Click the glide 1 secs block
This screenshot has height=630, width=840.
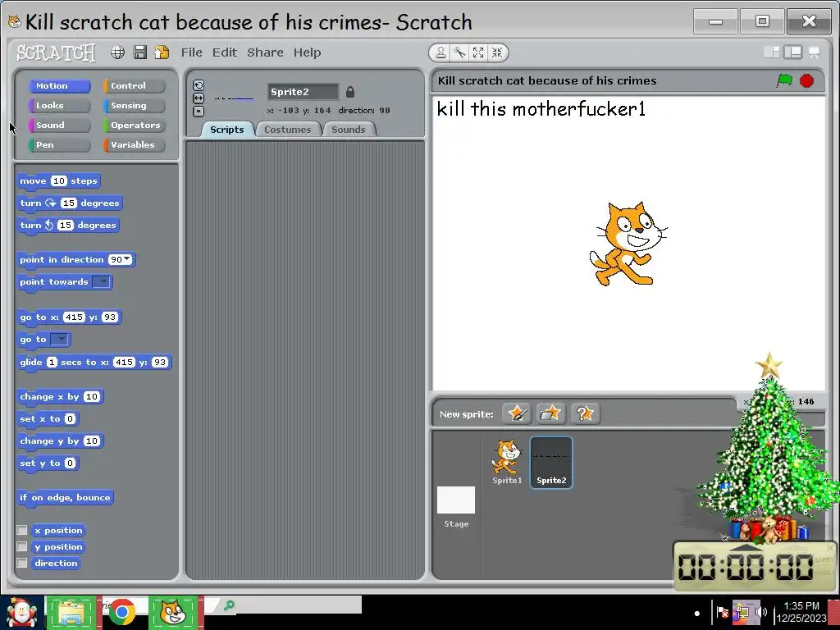94,363
